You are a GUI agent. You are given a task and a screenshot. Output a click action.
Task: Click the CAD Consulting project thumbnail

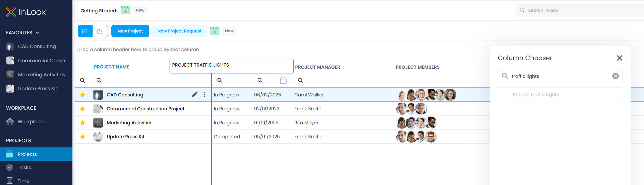pyautogui.click(x=98, y=95)
